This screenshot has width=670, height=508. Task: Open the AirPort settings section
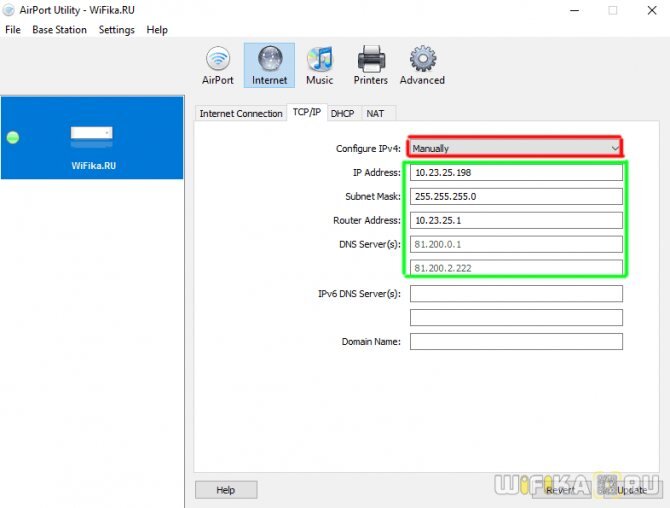218,65
